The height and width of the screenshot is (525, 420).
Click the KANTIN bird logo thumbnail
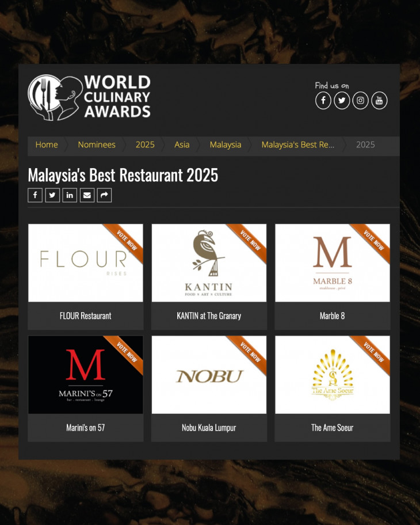(x=209, y=263)
